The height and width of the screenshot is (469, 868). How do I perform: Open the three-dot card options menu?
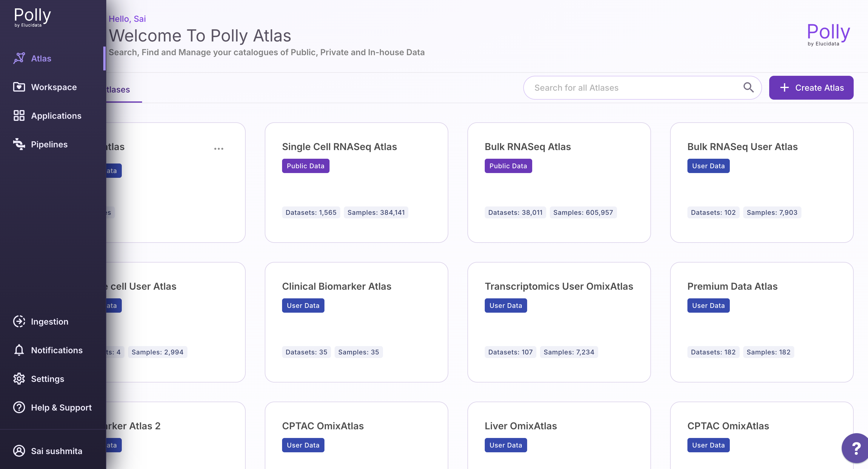[x=219, y=149]
